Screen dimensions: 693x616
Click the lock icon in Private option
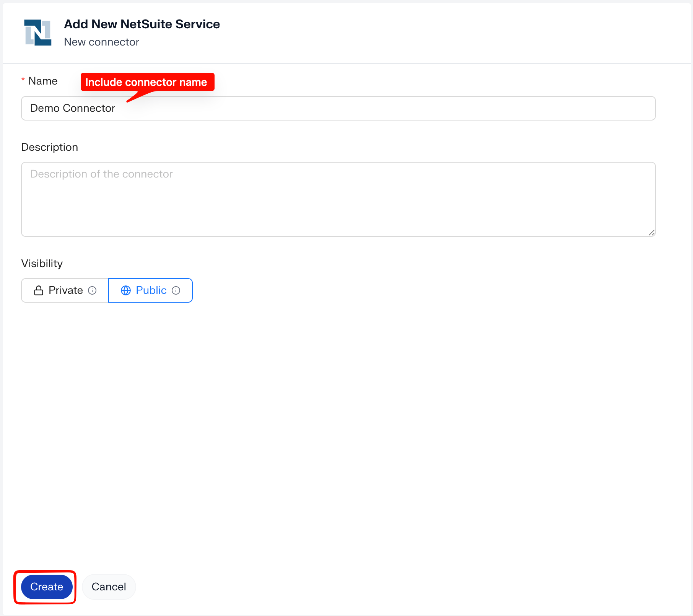tap(39, 290)
